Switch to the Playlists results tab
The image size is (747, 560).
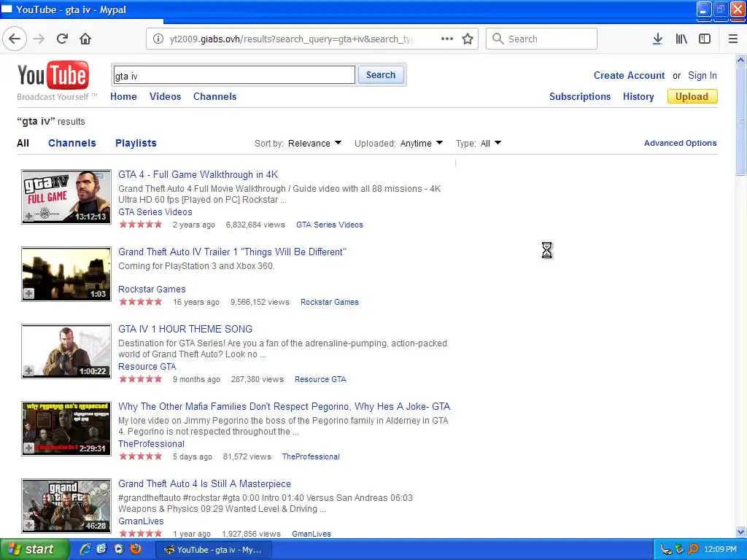(136, 143)
